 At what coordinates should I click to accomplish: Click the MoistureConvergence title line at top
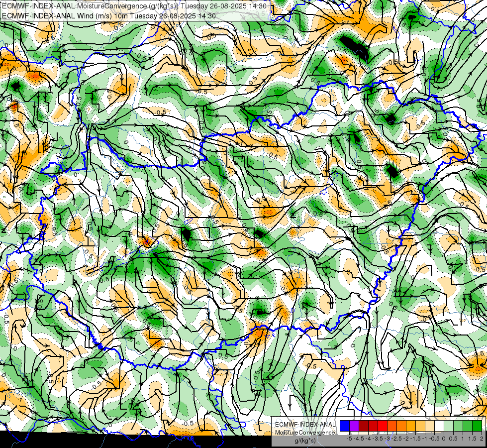(134, 6)
